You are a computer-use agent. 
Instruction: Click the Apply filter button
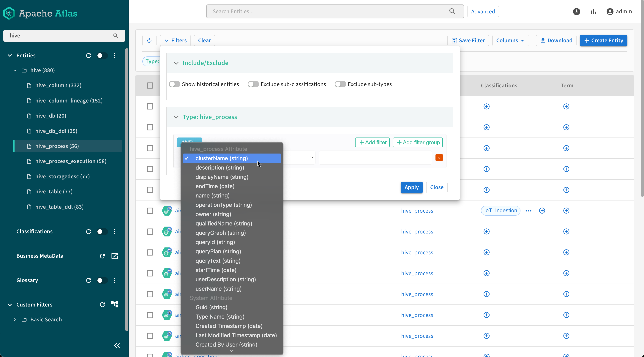(x=411, y=187)
